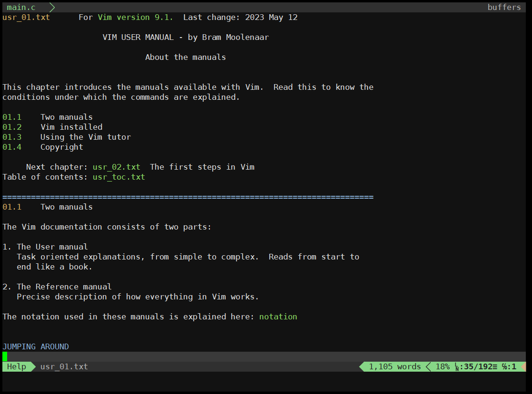
Task: Click the Help mode indicator in statusline
Action: tap(17, 366)
